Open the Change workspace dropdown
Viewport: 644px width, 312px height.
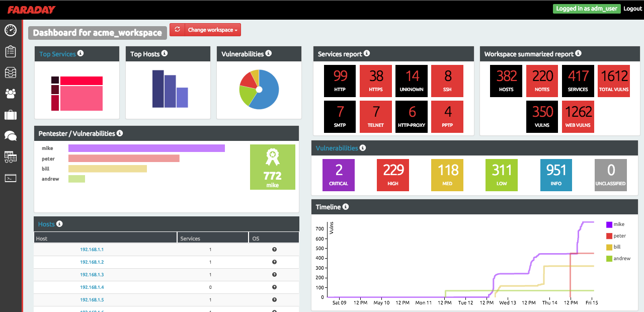212,29
